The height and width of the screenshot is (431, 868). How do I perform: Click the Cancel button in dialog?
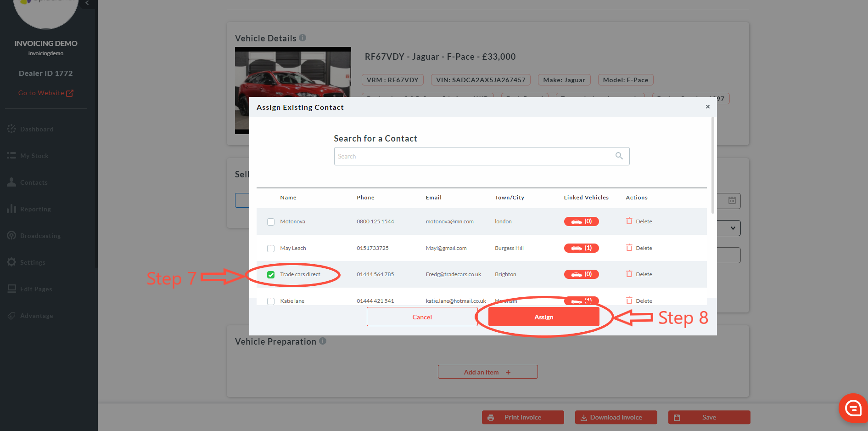(x=422, y=317)
